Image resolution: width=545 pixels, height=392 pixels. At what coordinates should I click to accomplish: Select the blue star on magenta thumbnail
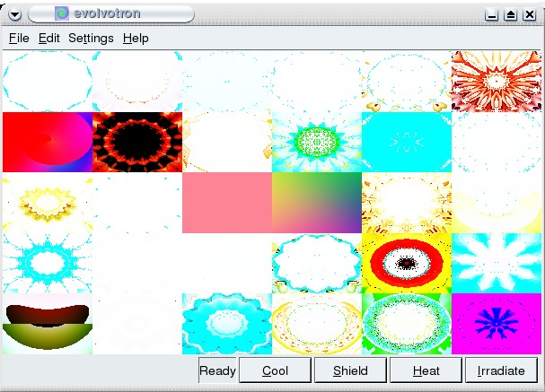point(497,324)
